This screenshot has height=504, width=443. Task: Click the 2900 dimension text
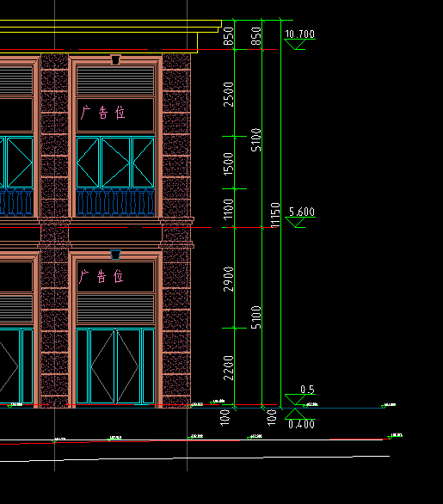click(x=229, y=279)
